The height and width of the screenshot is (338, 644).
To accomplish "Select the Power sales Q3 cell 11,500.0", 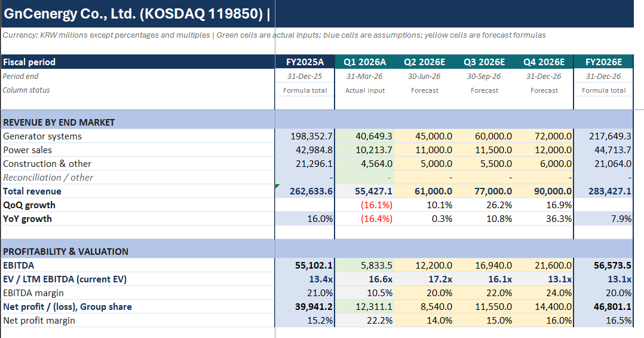I will pos(484,150).
